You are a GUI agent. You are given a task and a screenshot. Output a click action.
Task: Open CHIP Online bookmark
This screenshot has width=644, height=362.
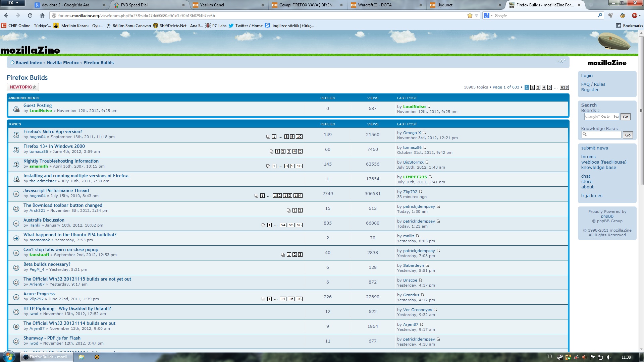(26, 25)
